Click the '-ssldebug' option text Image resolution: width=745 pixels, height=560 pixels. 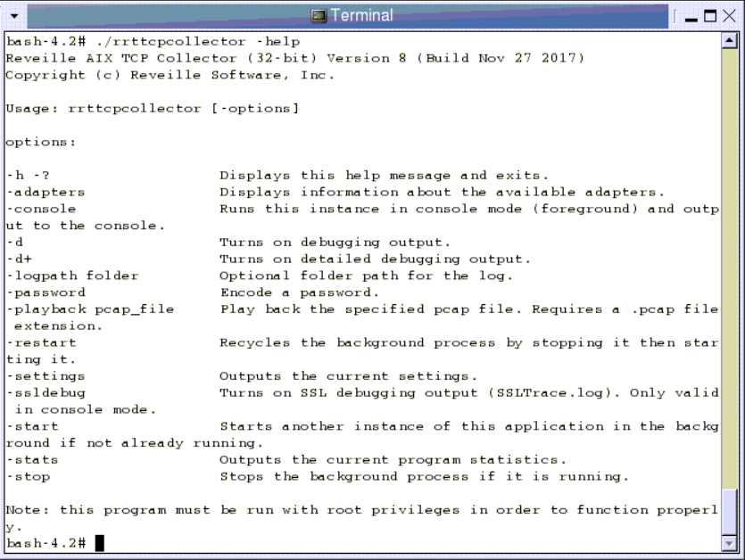tap(46, 393)
